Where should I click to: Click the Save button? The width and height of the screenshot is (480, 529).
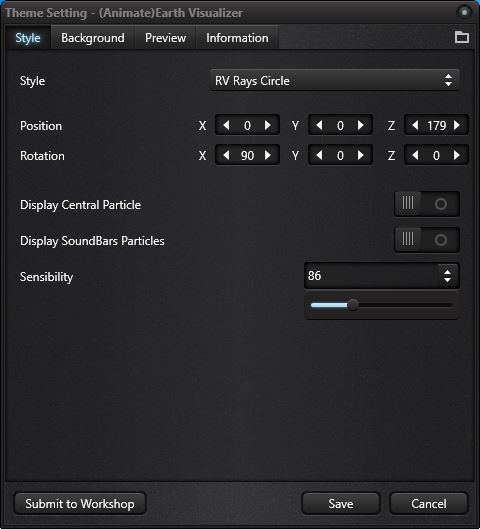pos(341,504)
